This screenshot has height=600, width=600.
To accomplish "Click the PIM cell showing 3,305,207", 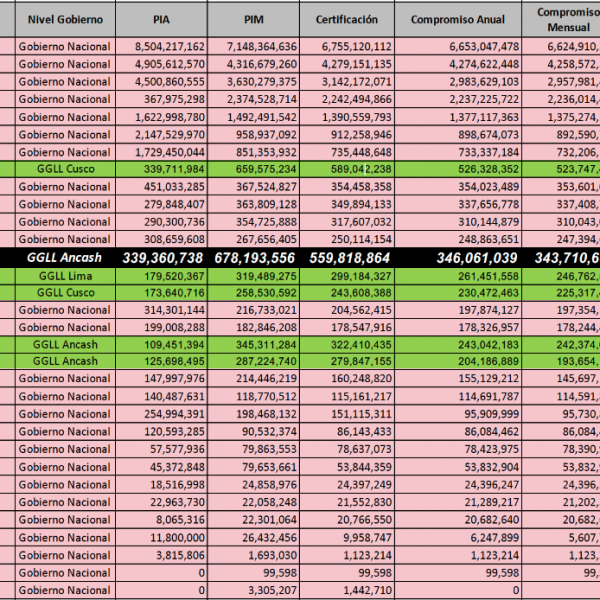I will 266,590.
